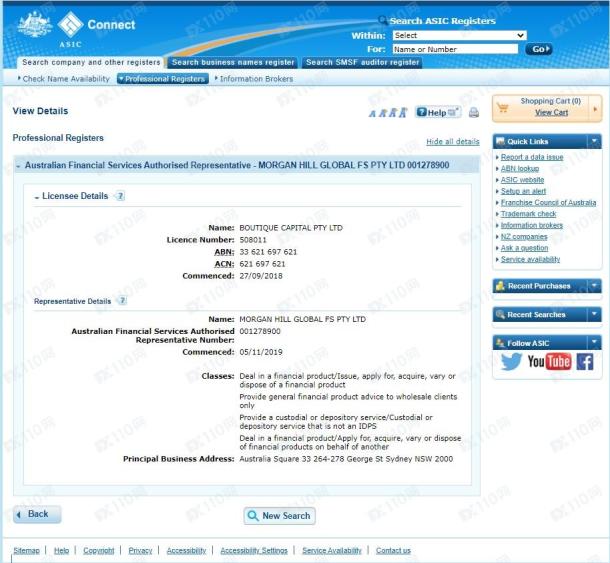Image resolution: width=610 pixels, height=563 pixels.
Task: Select the largest font size icon
Action: point(403,112)
